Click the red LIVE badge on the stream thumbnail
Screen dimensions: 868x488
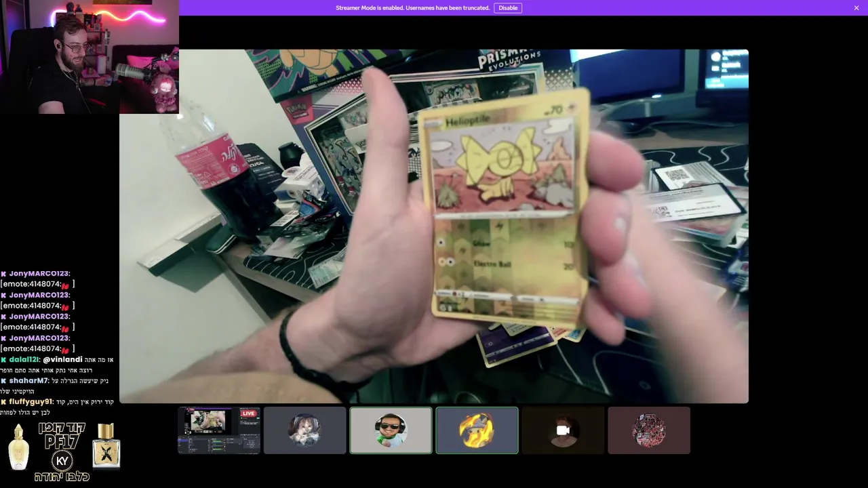pos(249,413)
